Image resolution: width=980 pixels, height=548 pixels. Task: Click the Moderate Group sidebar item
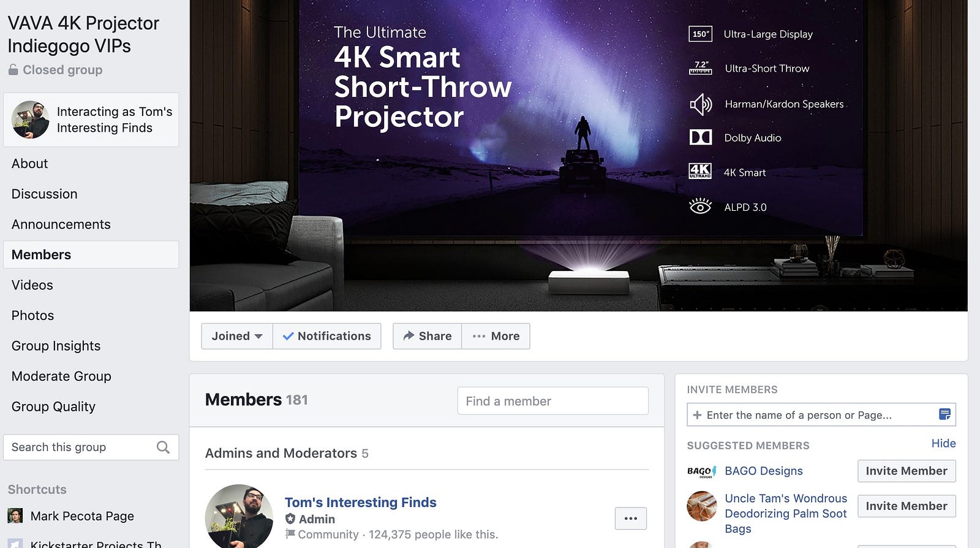click(x=61, y=376)
